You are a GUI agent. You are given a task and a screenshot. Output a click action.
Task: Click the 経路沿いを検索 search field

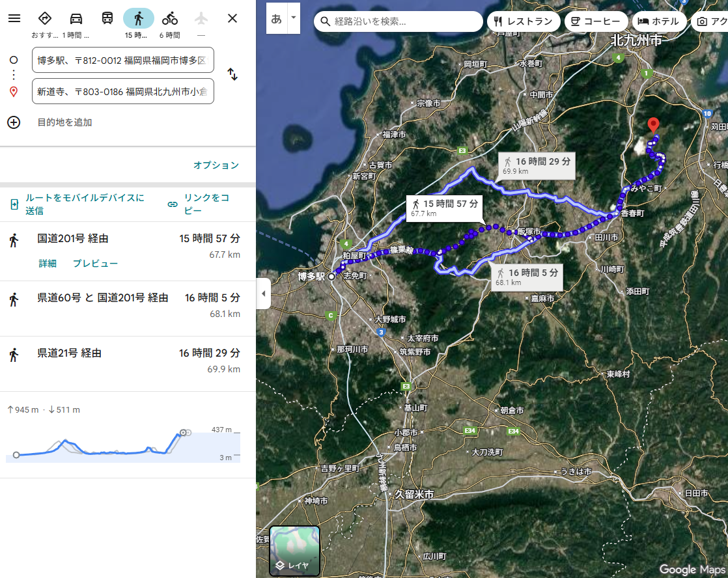404,21
